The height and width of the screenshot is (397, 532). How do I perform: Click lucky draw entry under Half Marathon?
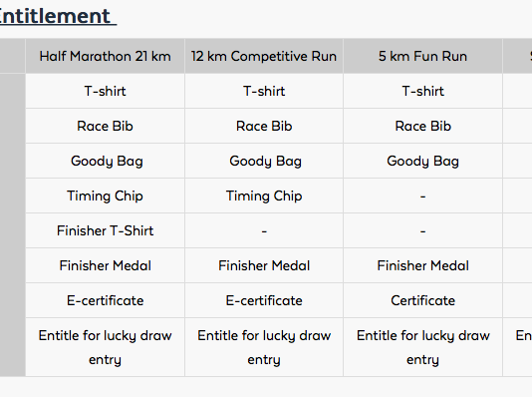(x=106, y=347)
